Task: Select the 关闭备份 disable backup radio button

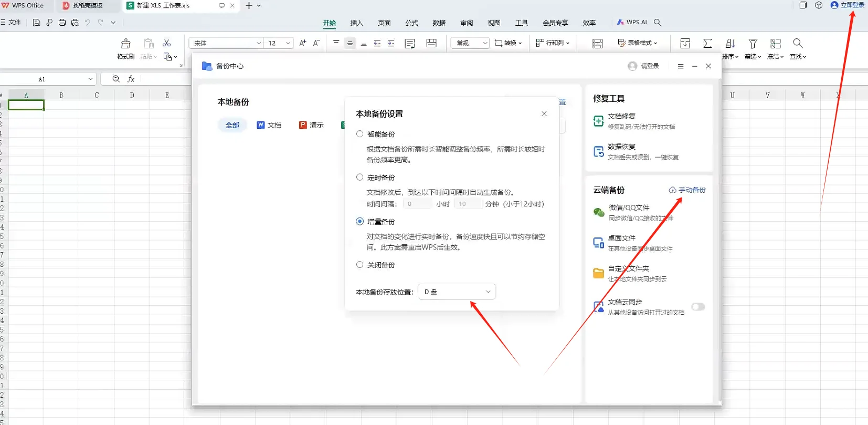Action: pyautogui.click(x=359, y=265)
